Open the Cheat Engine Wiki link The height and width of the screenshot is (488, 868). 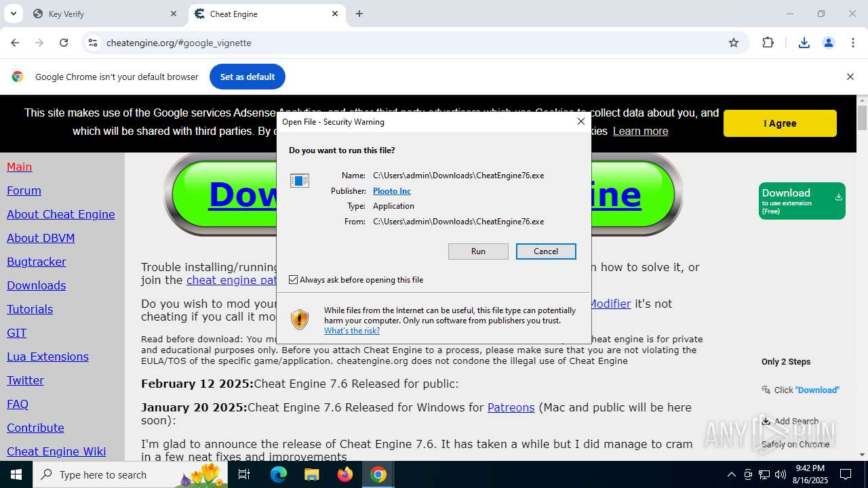click(56, 451)
